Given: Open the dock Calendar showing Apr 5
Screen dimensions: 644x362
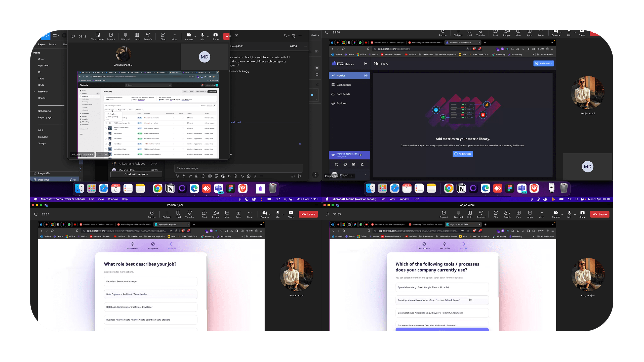Looking at the screenshot, I should (x=116, y=188).
